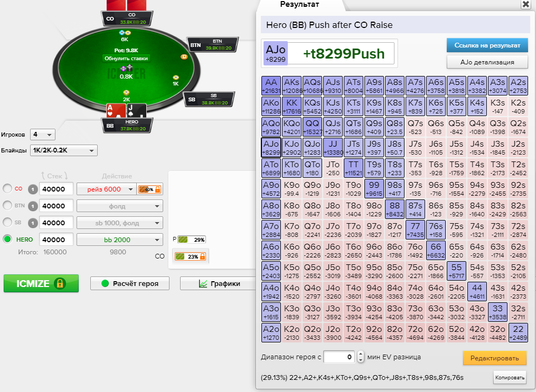
Task: Close the Результат panel
Action: pos(526,4)
